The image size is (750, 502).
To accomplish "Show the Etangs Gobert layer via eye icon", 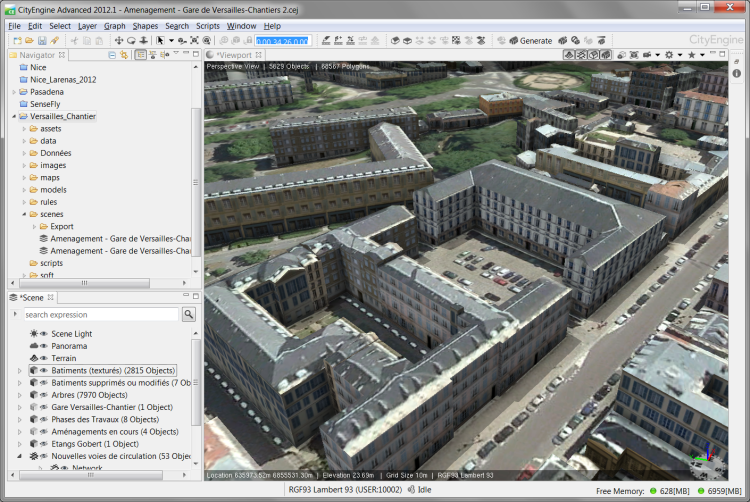I will (44, 444).
